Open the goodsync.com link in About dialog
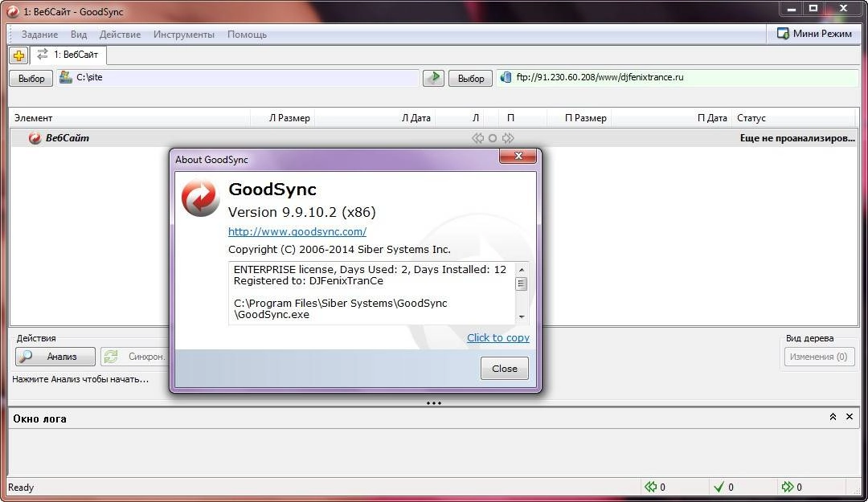The image size is (868, 502). 297,231
